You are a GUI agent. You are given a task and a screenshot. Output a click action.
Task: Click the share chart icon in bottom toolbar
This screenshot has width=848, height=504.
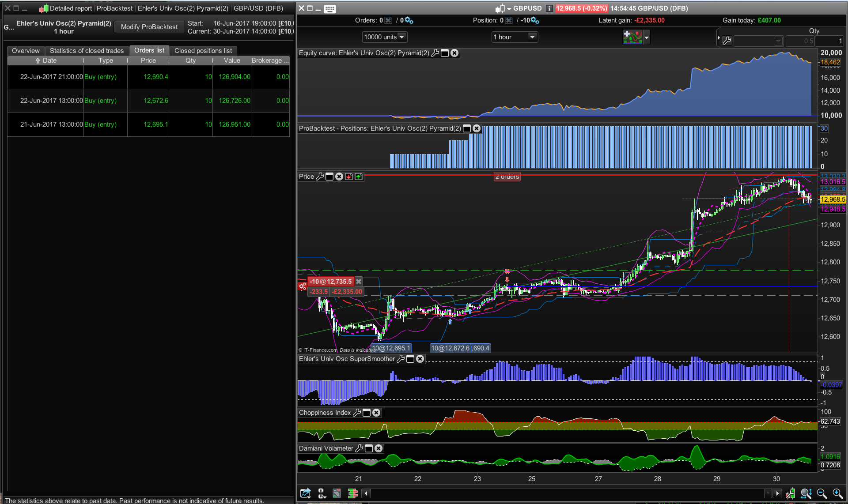coord(305,493)
